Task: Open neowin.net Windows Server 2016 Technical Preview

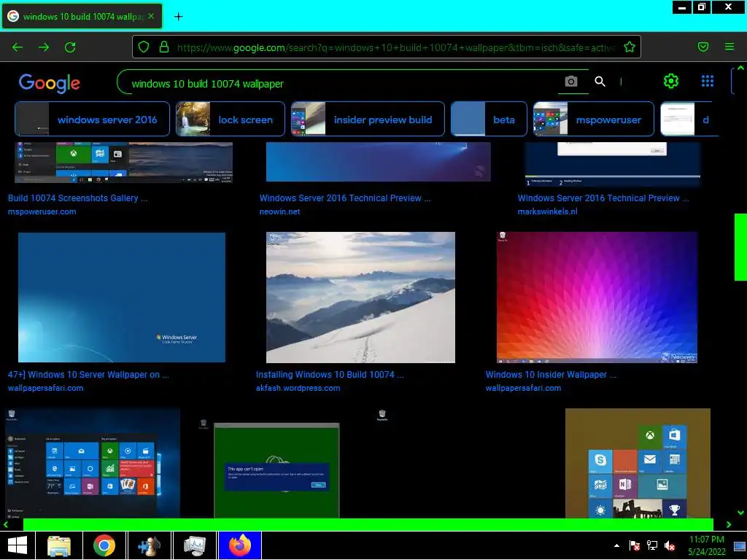Action: pos(345,198)
